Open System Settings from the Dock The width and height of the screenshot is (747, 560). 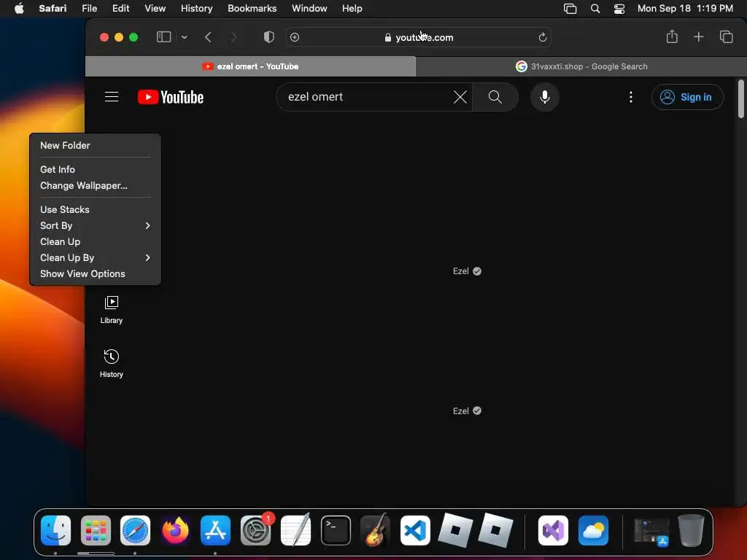[x=255, y=531]
